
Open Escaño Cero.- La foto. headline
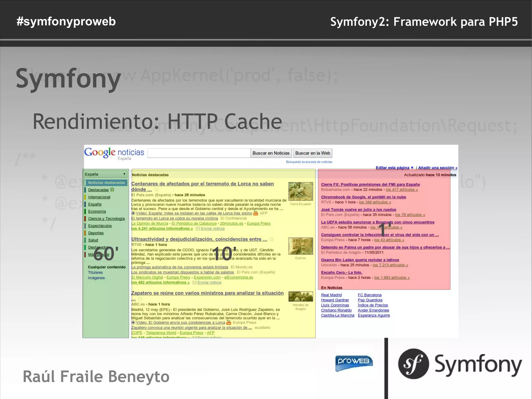pos(341,272)
